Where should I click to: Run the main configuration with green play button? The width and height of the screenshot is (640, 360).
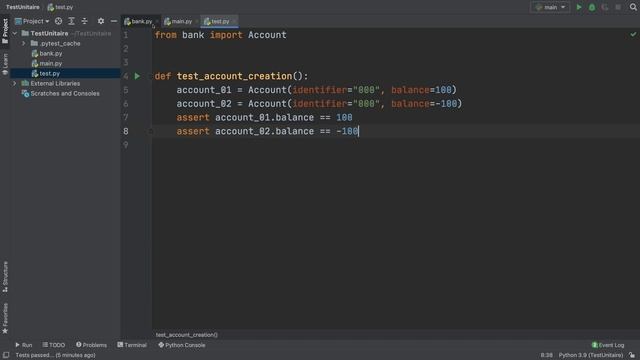click(579, 7)
